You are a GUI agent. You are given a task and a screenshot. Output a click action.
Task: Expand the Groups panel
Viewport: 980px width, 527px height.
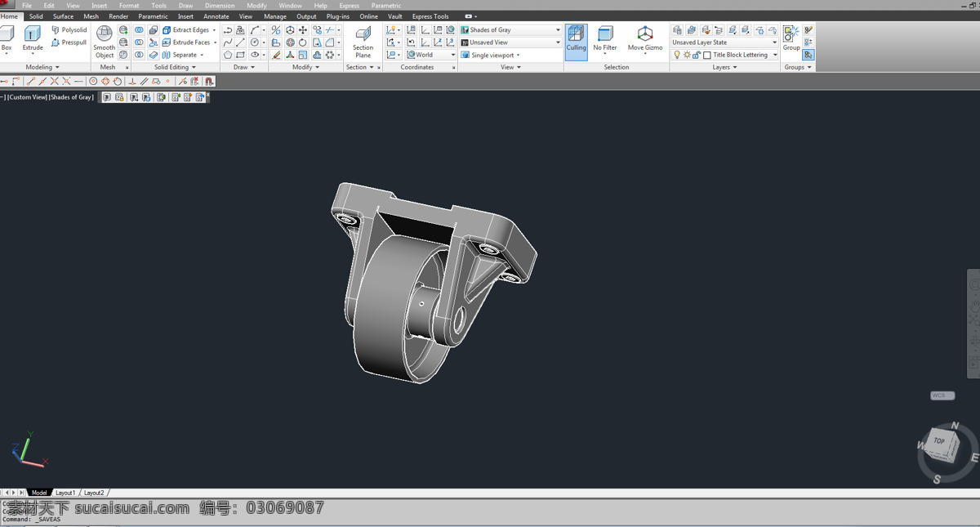799,67
